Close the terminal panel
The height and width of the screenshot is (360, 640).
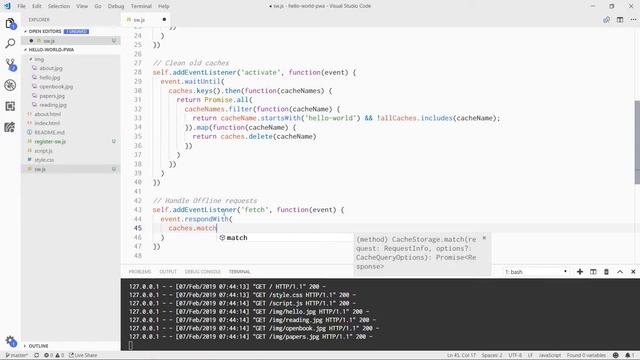pyautogui.click(x=633, y=272)
